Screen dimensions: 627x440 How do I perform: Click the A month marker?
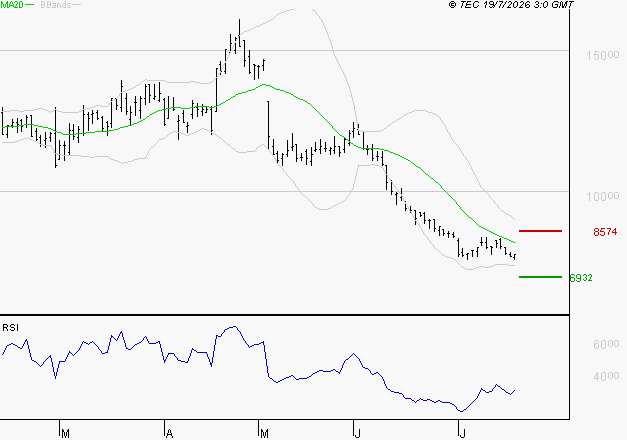pyautogui.click(x=170, y=434)
